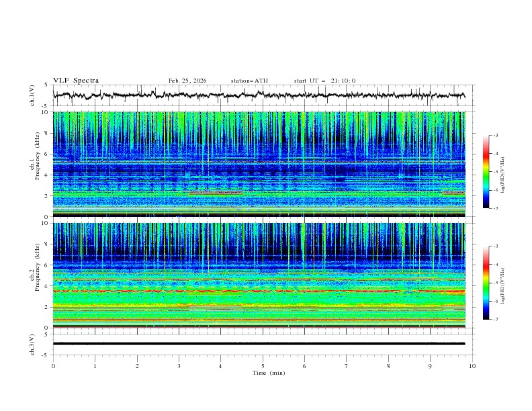Screen dimensions: 532x411
Task: Click the "ch.3(V)" axis label
Action: 32,345
